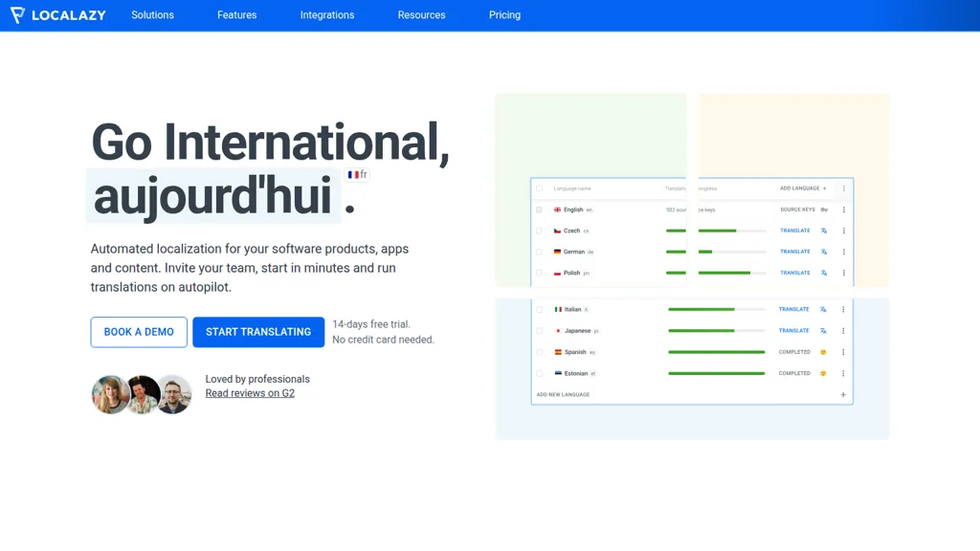
Task: Open the three-dot menu on the German row
Action: click(844, 252)
